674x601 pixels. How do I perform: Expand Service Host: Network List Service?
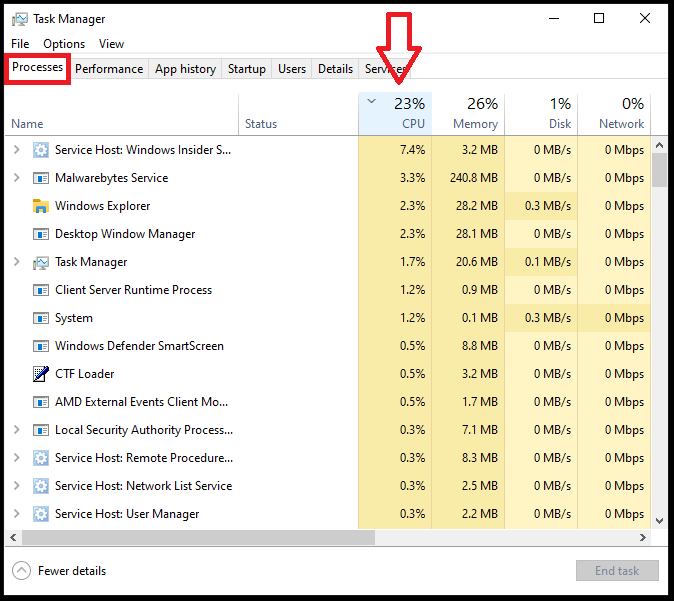pyautogui.click(x=16, y=485)
